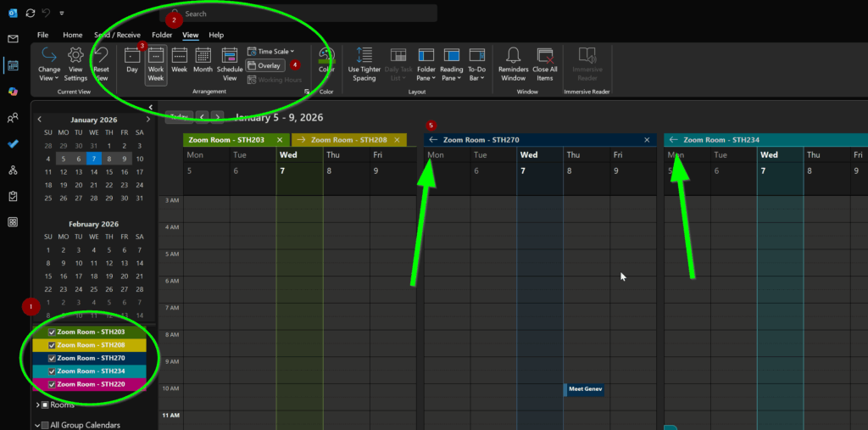Open Mail from left sidebar
This screenshot has width=868, height=430.
click(x=13, y=39)
